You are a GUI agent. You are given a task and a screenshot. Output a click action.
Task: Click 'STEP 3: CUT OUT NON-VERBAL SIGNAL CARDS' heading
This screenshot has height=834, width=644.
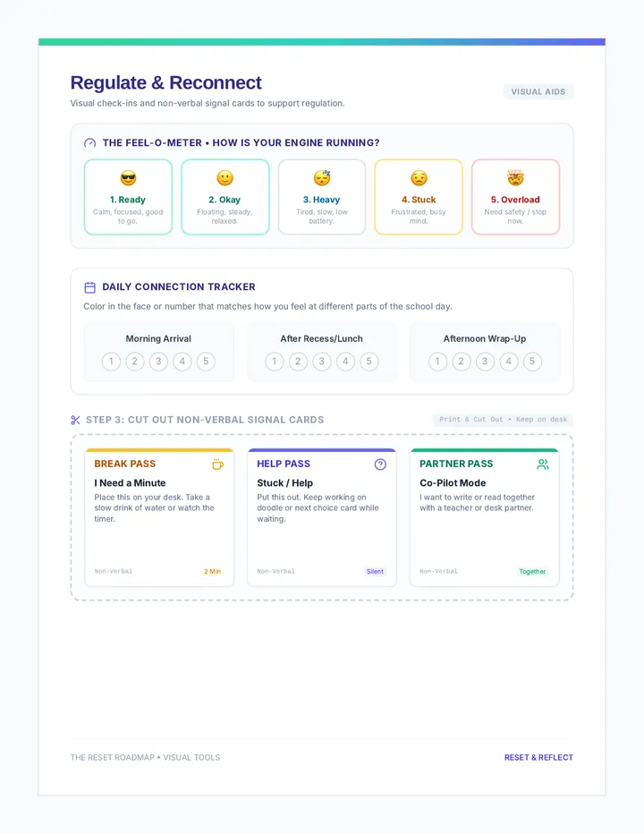205,421
